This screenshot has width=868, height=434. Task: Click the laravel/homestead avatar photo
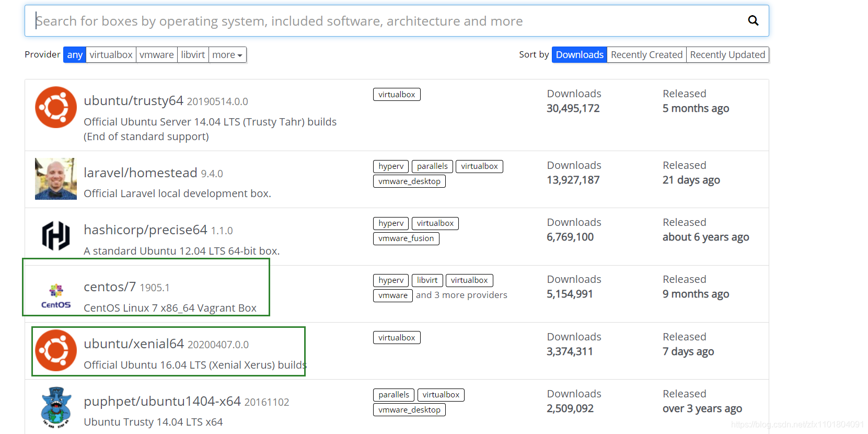(56, 179)
